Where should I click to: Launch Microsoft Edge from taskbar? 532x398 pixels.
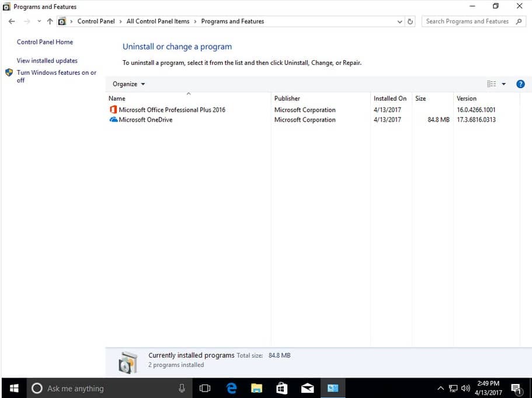pos(231,388)
